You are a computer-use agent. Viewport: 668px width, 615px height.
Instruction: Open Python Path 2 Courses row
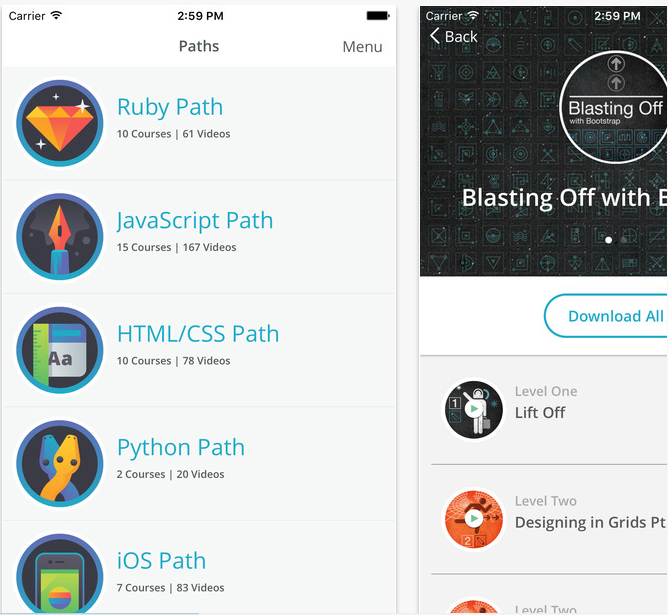199,463
